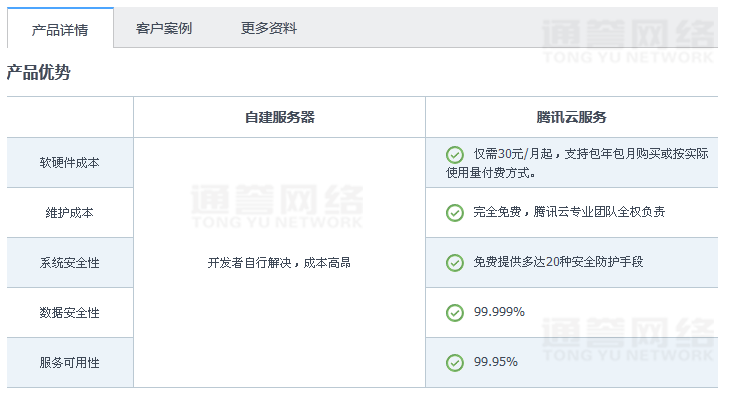Click green checkmark beside 完全免费
The width and height of the screenshot is (730, 396).
coord(454,213)
